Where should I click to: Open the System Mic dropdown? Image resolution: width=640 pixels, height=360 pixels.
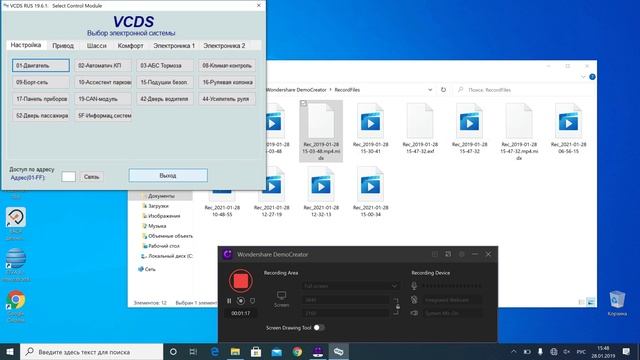pyautogui.click(x=452, y=313)
